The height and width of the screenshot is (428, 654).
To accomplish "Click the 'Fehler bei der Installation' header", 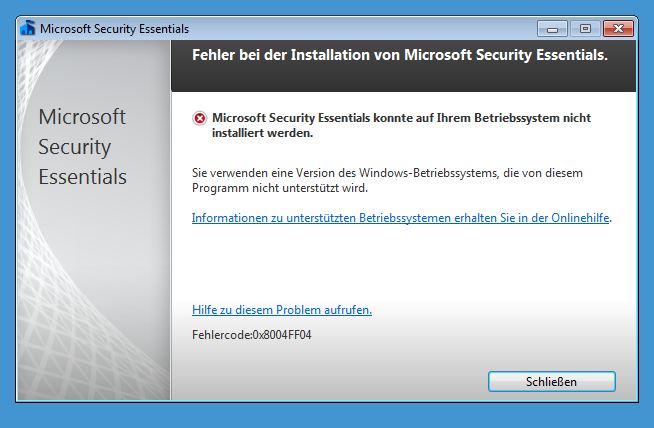I will pos(400,56).
